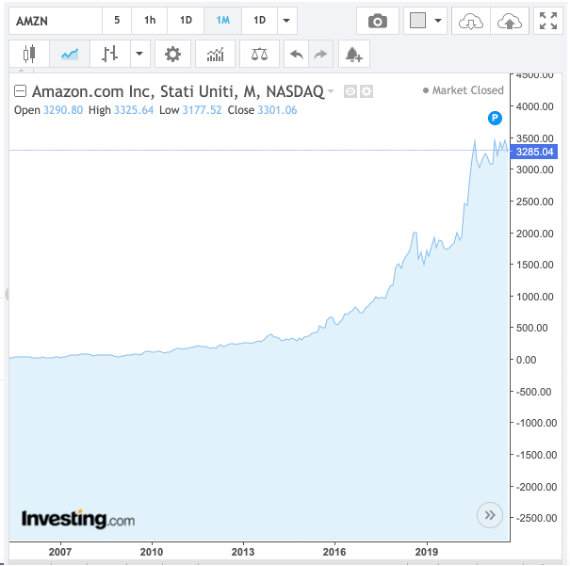Collapse the Amazon.com Inc legend box
Image resolution: width=570 pixels, height=566 pixels.
click(x=20, y=91)
